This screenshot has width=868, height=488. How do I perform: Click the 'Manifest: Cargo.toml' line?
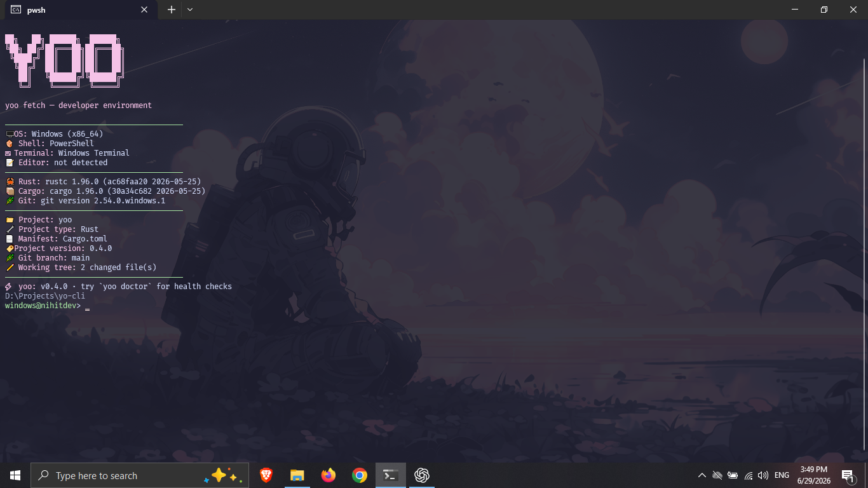click(x=57, y=239)
